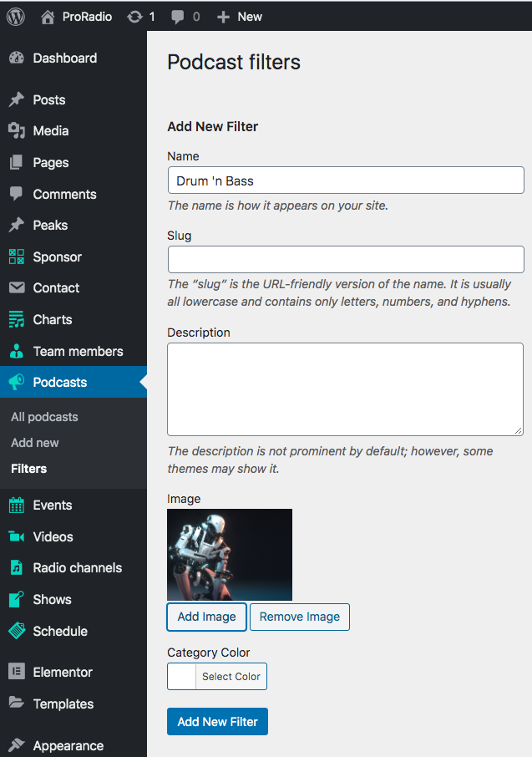Open the ProRadio home icon
Image resolution: width=532 pixels, height=757 pixels.
48,17
